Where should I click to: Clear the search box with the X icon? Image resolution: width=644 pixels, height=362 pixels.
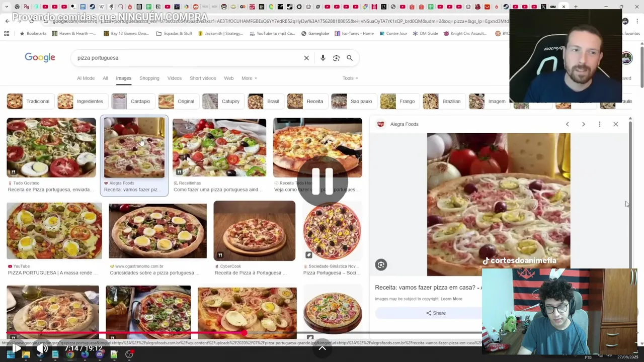(x=306, y=58)
